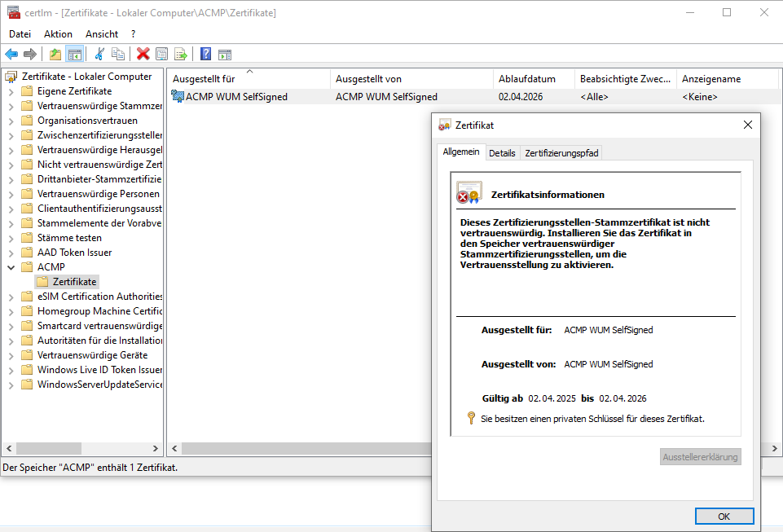The image size is (783, 532).
Task: Click the red Delete icon
Action: pos(142,54)
